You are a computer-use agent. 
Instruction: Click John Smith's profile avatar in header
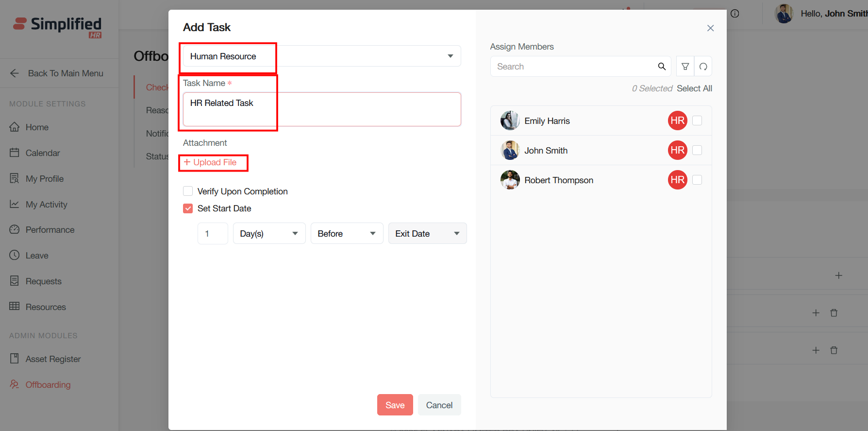click(784, 14)
